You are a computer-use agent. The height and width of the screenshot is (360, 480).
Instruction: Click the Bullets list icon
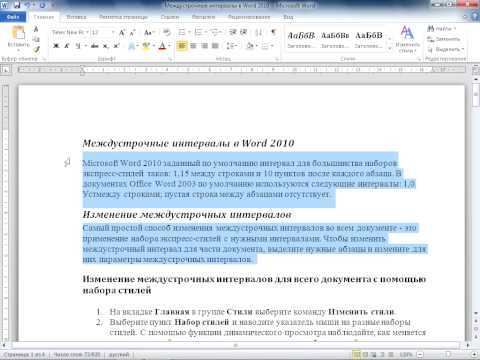click(x=182, y=32)
